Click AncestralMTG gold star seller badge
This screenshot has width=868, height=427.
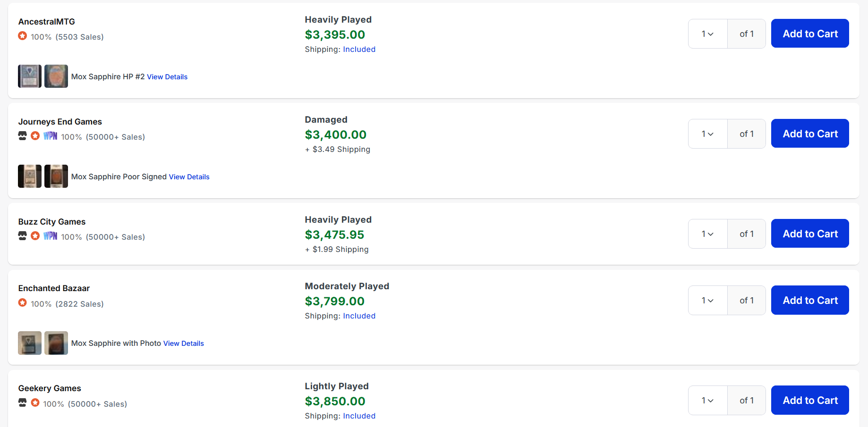click(x=22, y=36)
